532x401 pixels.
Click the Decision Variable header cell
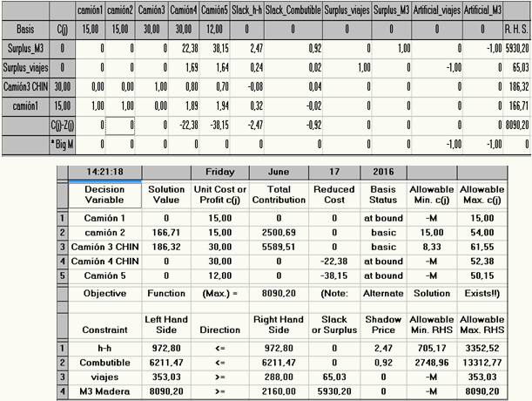point(104,194)
